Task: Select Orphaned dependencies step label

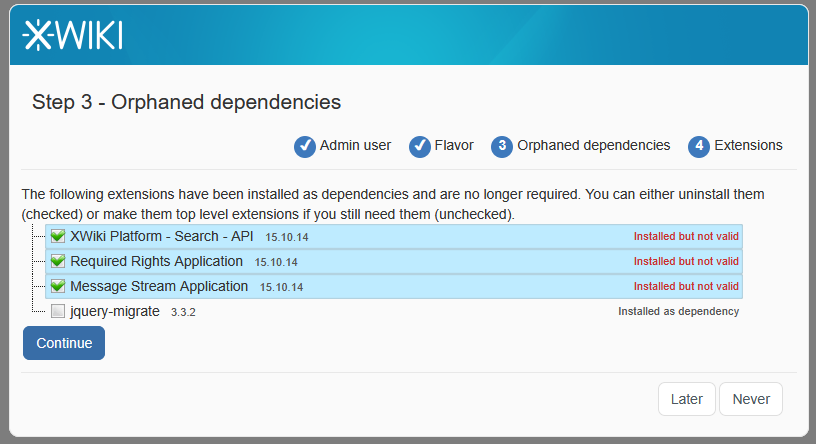Action: click(594, 145)
